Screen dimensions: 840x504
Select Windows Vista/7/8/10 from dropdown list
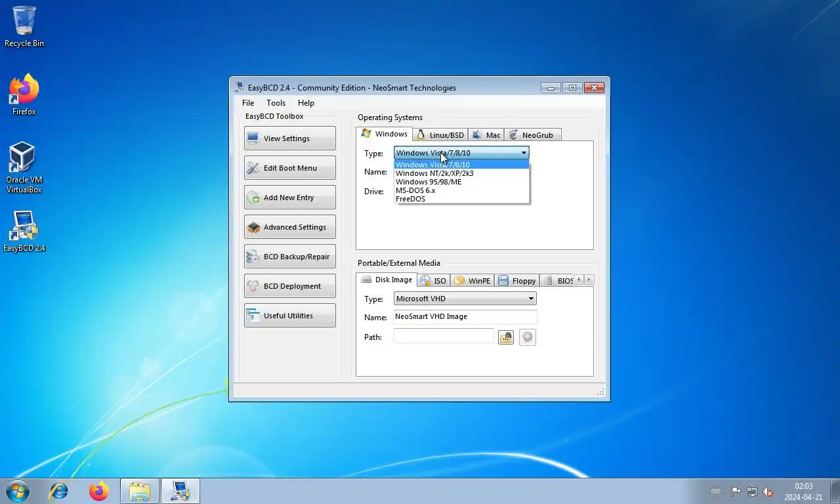[461, 165]
